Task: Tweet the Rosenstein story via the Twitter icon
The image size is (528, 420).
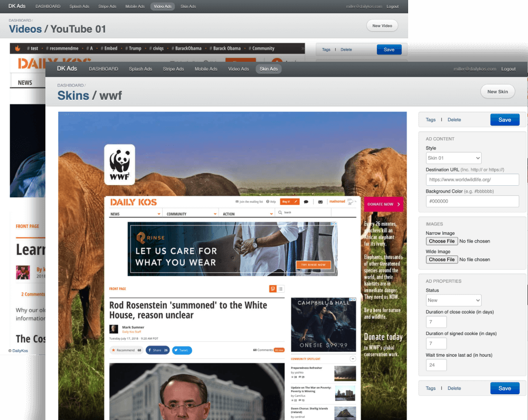Action: (x=182, y=350)
